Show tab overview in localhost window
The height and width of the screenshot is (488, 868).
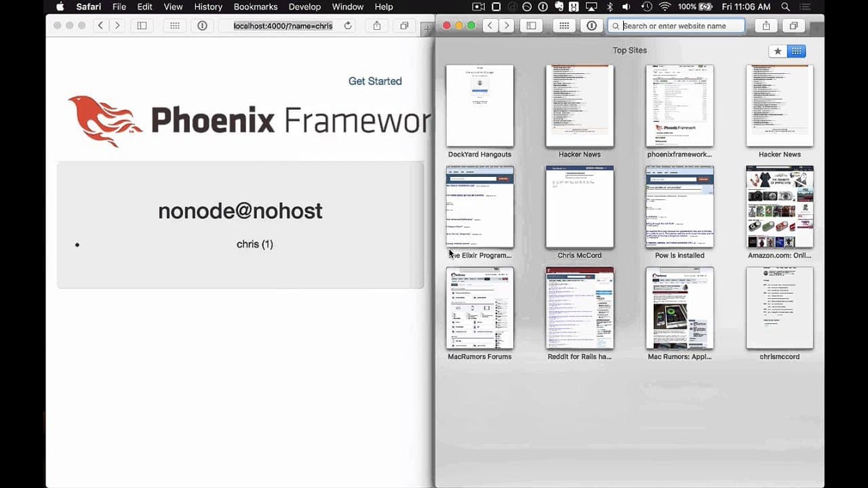point(404,26)
